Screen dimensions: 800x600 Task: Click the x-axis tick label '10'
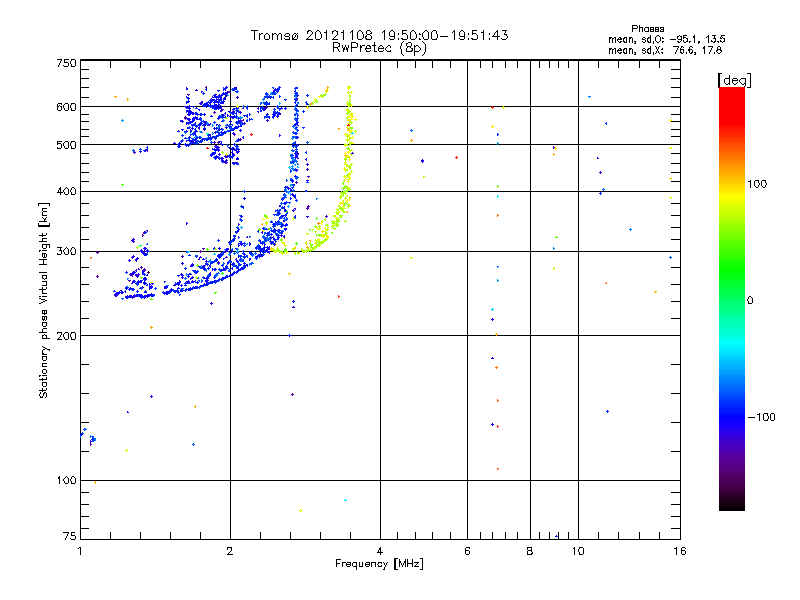pos(578,551)
